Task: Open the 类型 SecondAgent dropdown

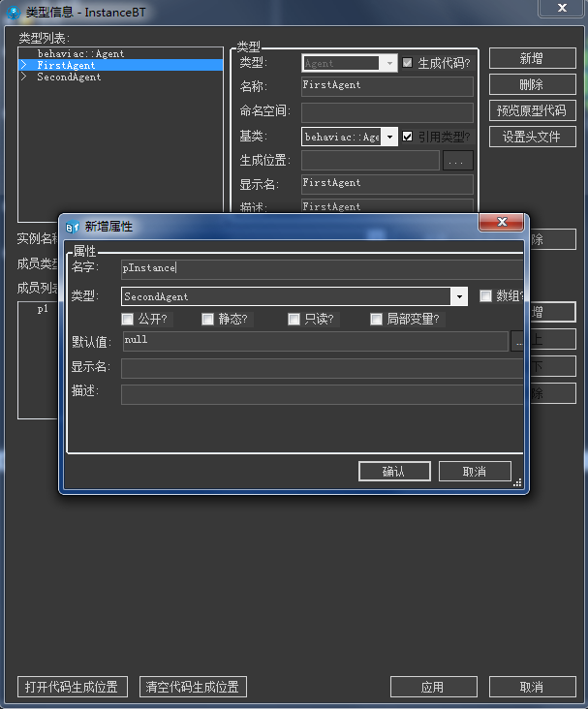Action: 459,297
